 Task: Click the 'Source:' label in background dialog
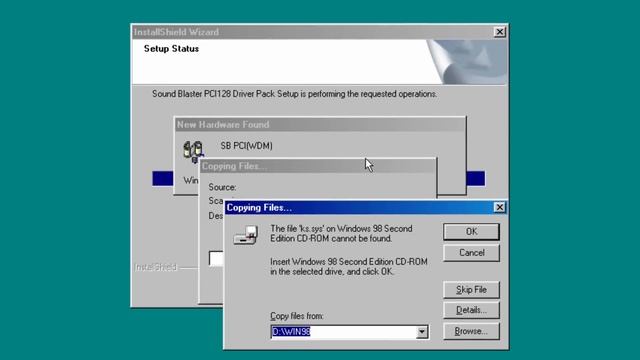tap(222, 187)
